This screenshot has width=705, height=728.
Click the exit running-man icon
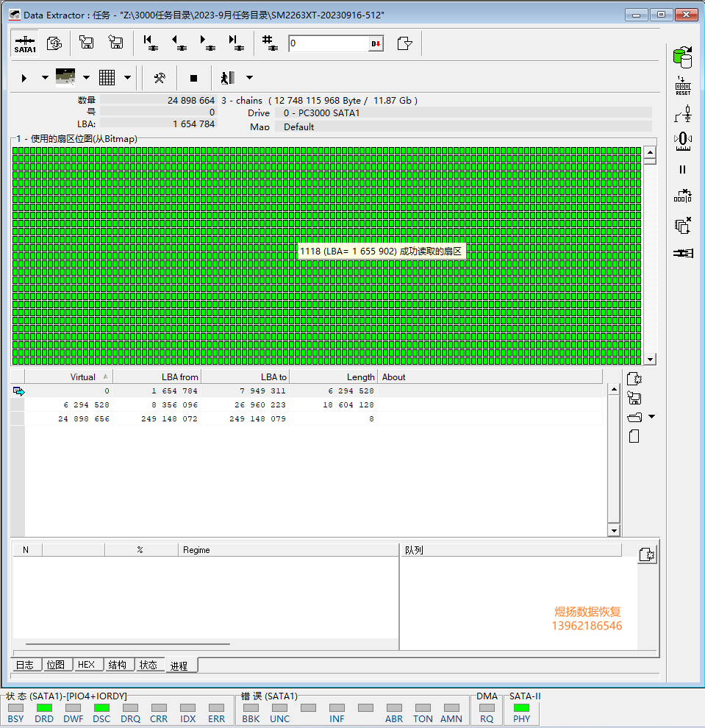click(x=228, y=77)
